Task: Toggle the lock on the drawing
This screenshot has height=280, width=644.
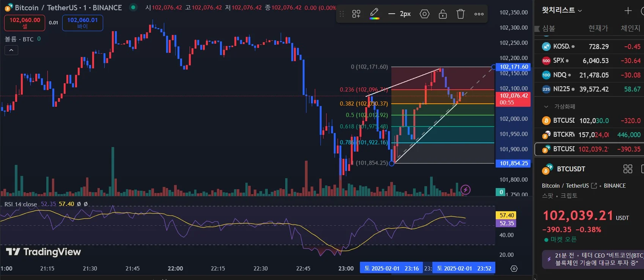Action: pos(443,14)
